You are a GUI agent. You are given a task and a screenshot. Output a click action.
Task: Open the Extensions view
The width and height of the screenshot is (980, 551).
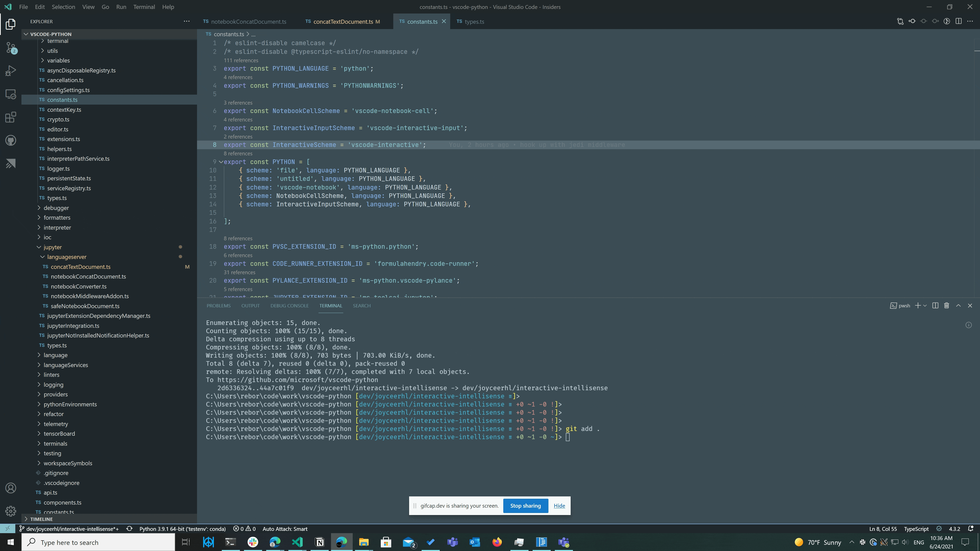point(10,117)
